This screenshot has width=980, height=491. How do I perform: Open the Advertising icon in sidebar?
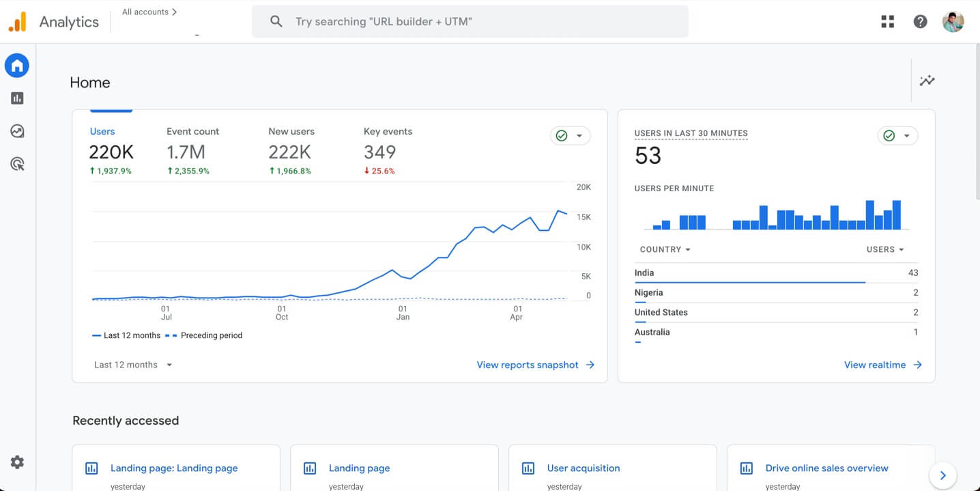coord(17,164)
